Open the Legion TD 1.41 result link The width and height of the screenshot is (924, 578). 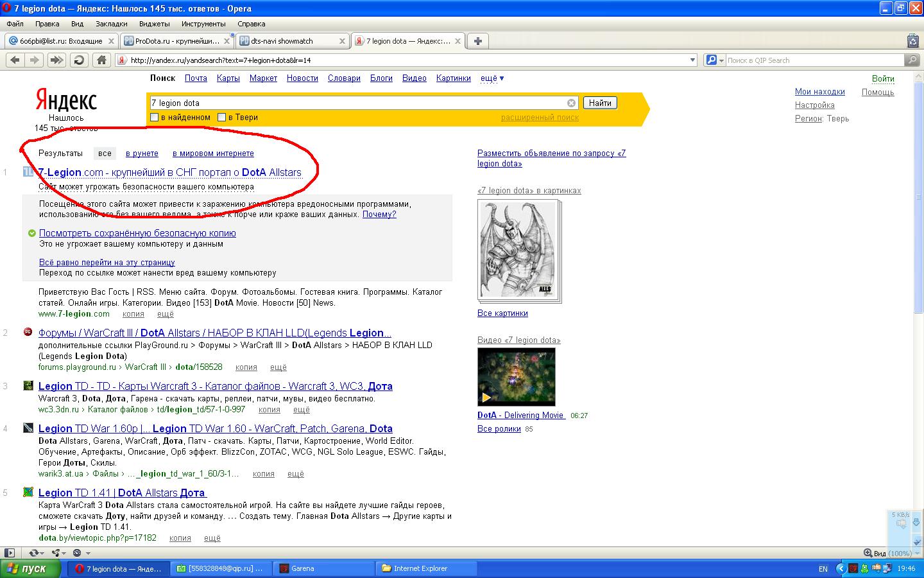(122, 493)
